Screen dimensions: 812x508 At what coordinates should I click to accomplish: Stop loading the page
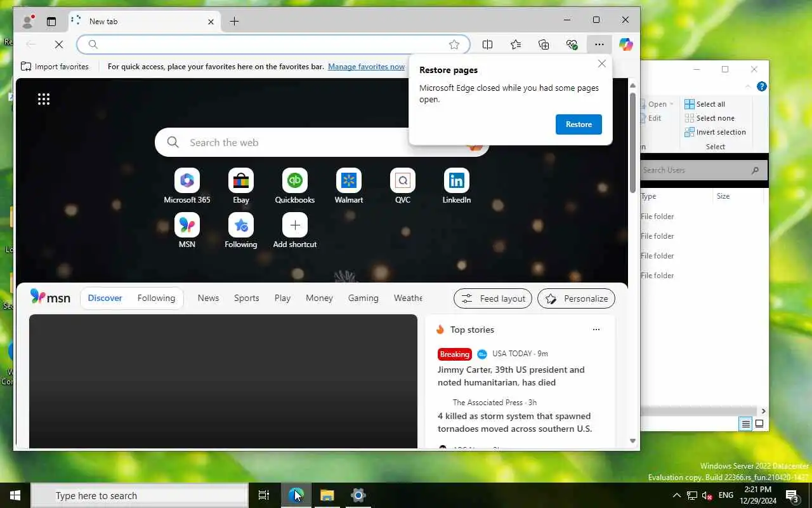(58, 44)
